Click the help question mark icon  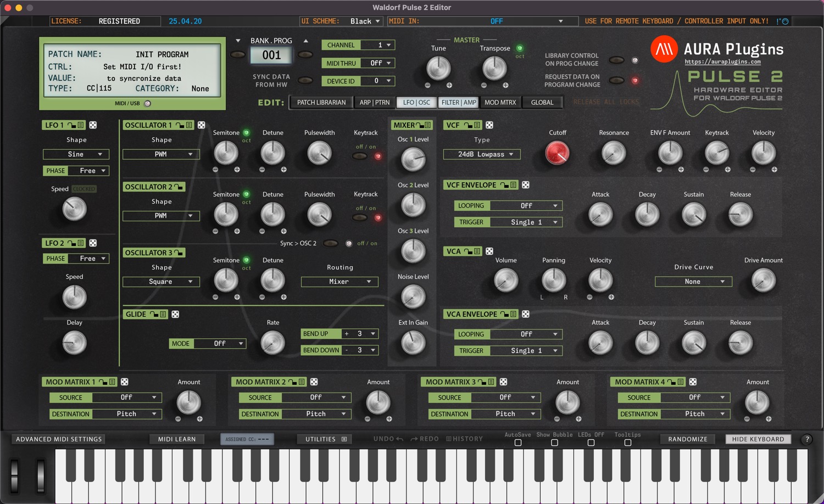click(x=807, y=439)
